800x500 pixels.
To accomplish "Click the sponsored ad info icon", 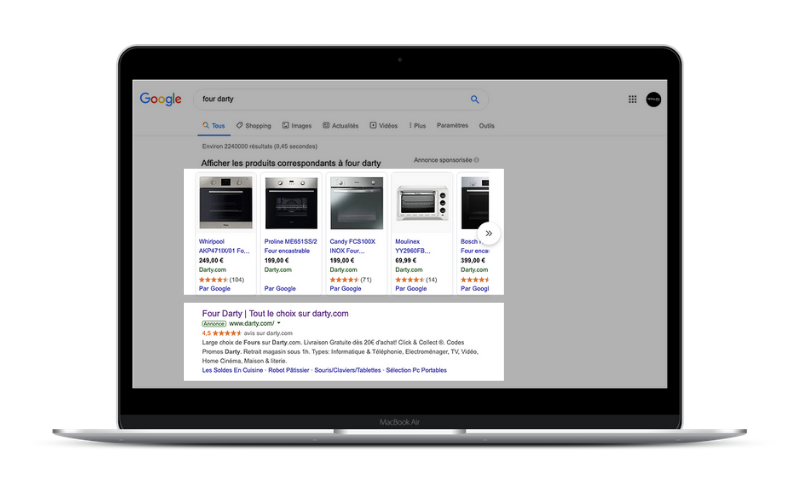I will tap(476, 160).
